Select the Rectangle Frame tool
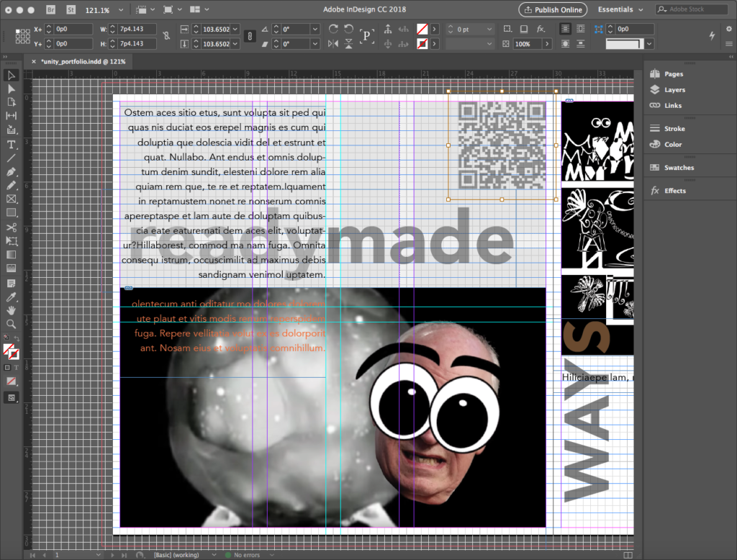 tap(12, 199)
